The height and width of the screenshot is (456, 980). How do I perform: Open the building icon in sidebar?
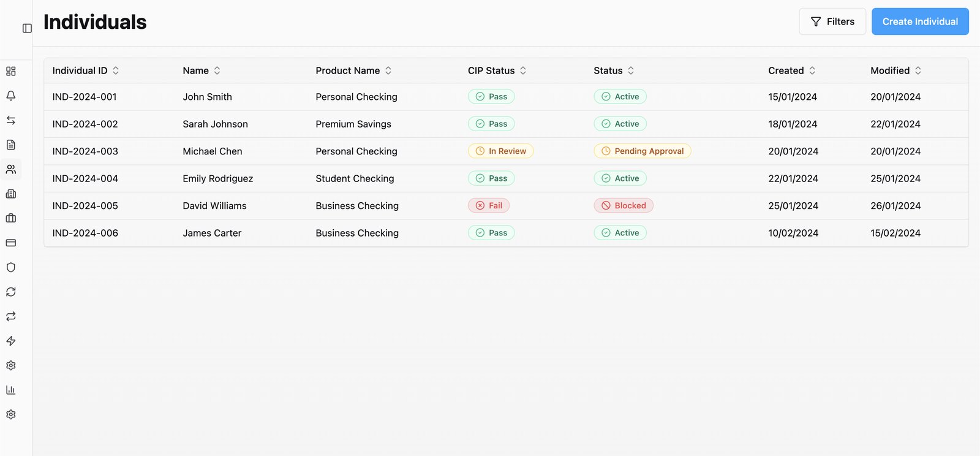click(11, 194)
